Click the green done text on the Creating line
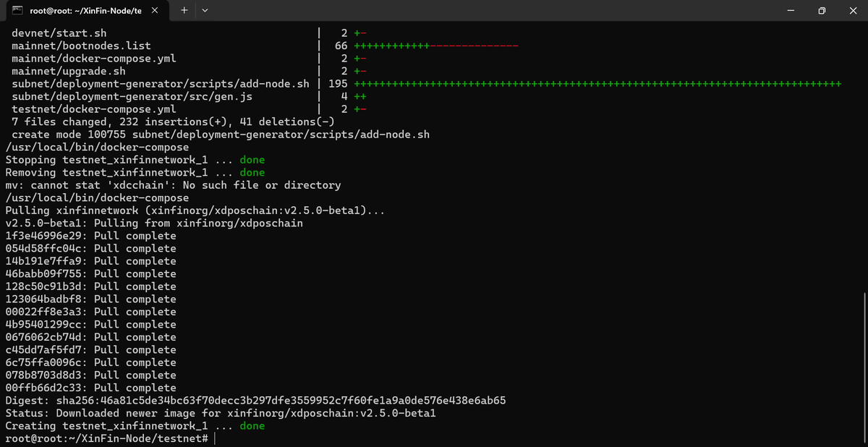This screenshot has height=447, width=868. pyautogui.click(x=252, y=425)
